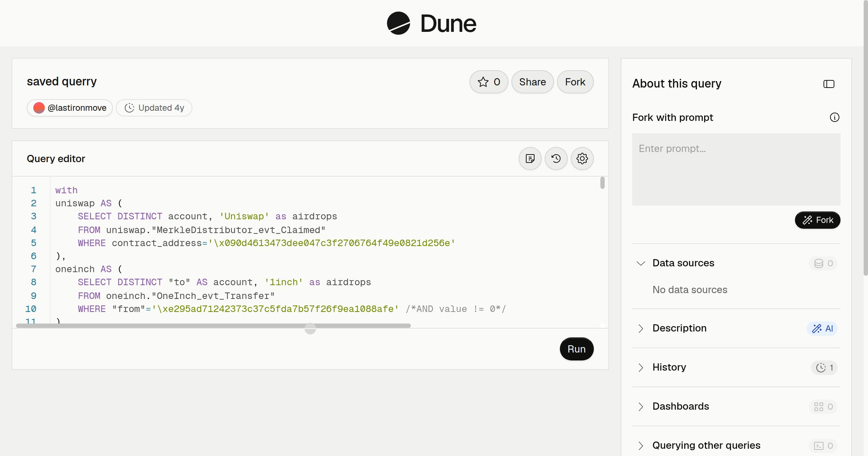Fork the query from header

(x=575, y=82)
